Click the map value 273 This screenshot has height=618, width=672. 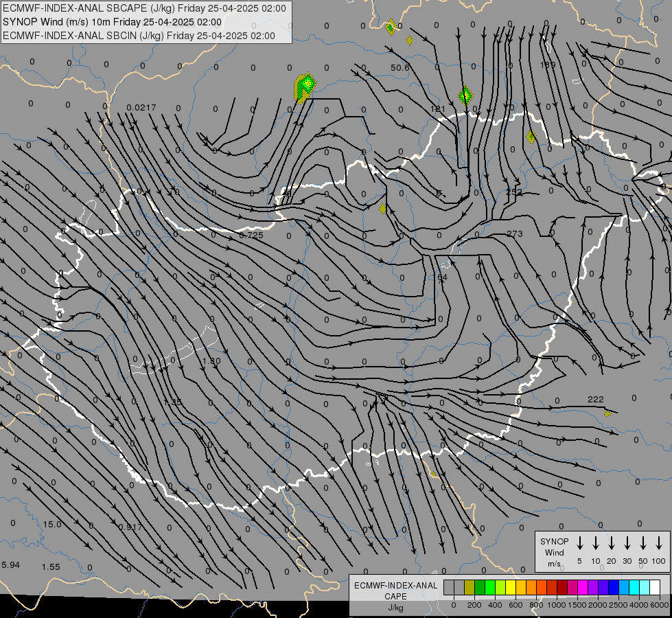[515, 233]
